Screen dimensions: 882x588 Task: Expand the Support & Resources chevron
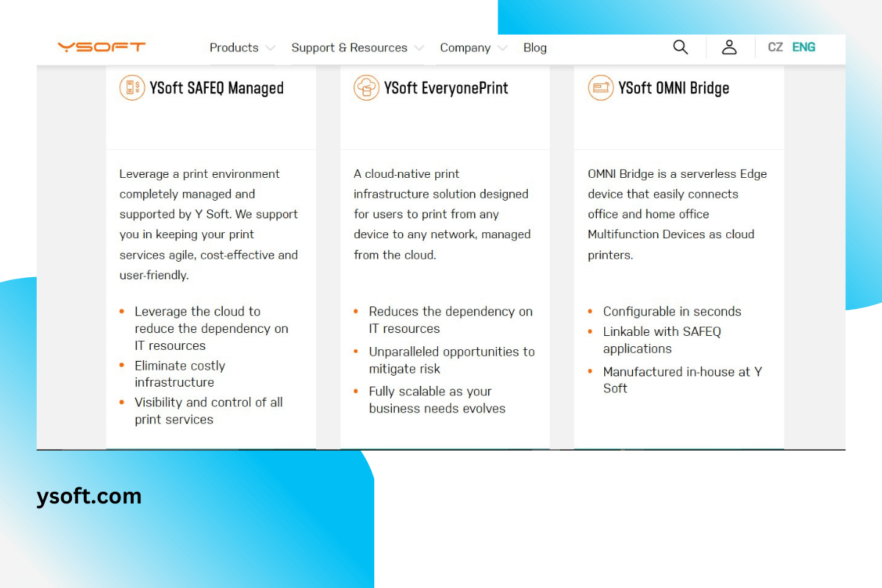coord(419,49)
